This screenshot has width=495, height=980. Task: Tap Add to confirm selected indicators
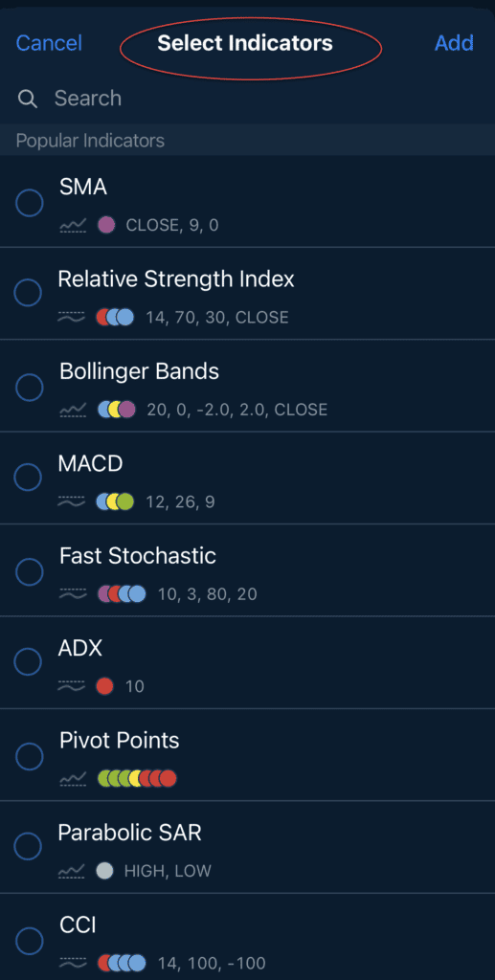[454, 43]
